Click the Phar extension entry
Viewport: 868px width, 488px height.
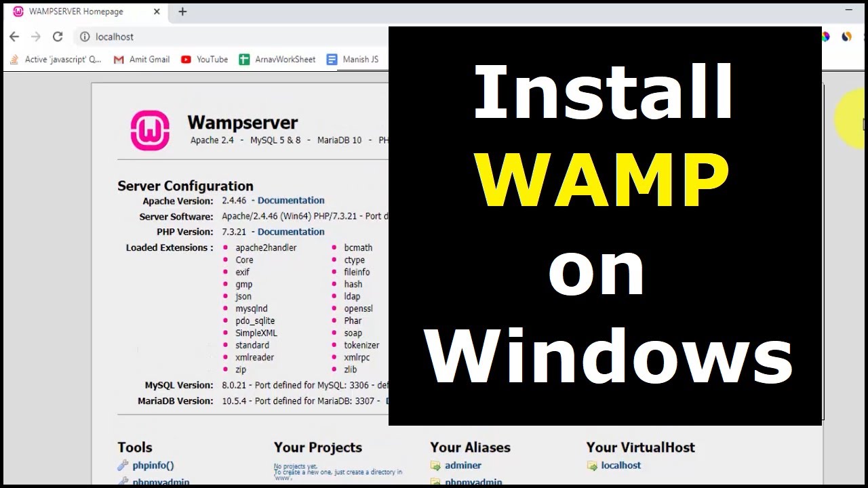point(353,321)
